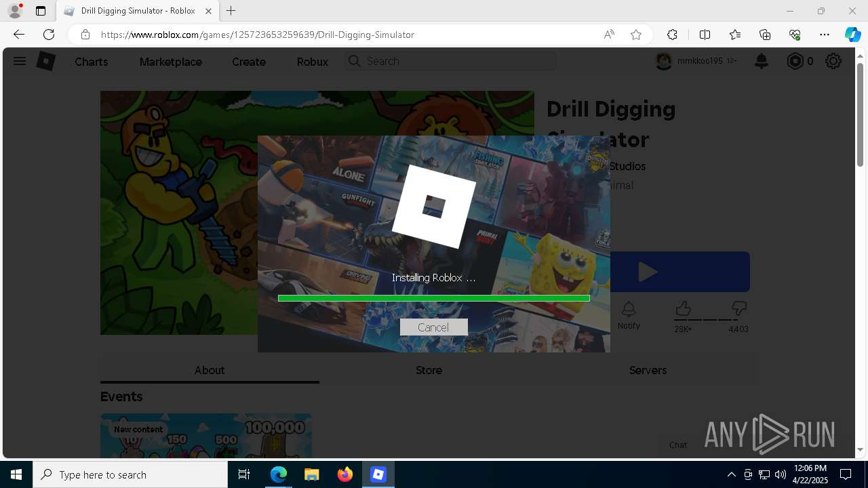Open the Chat panel
Screen dimensions: 868x488
[x=678, y=445]
